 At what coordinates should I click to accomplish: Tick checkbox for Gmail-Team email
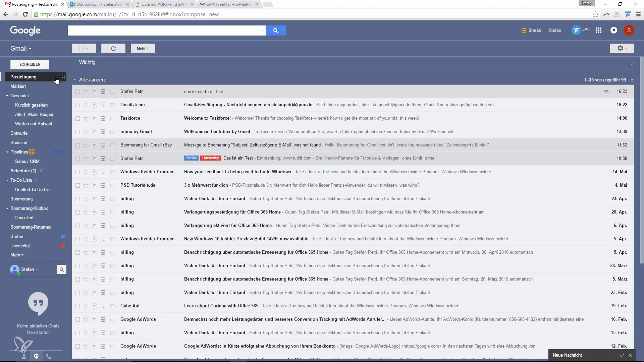(x=77, y=105)
